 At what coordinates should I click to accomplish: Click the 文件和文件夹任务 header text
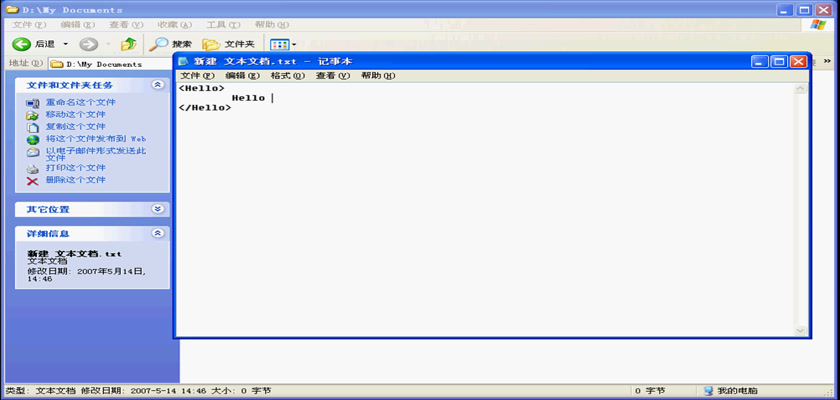pos(70,85)
